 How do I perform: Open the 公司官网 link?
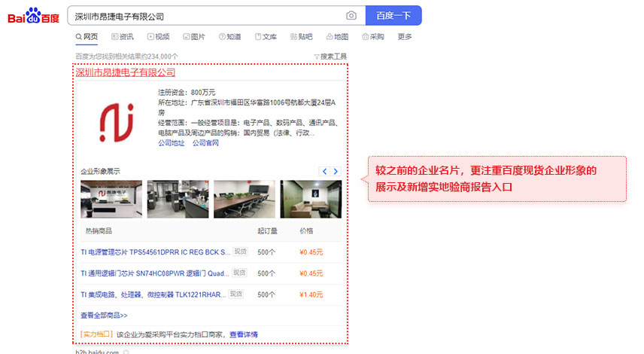click(x=205, y=143)
